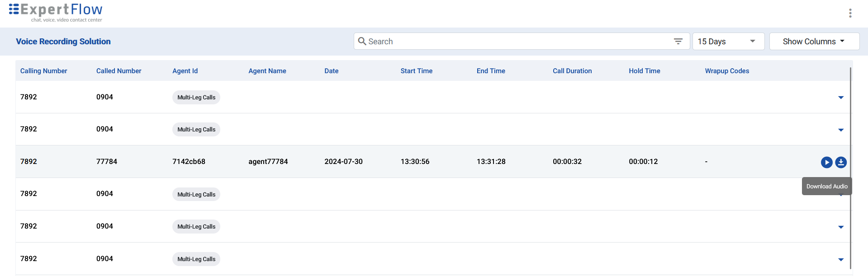Download audio for agent77784 call

point(841,162)
